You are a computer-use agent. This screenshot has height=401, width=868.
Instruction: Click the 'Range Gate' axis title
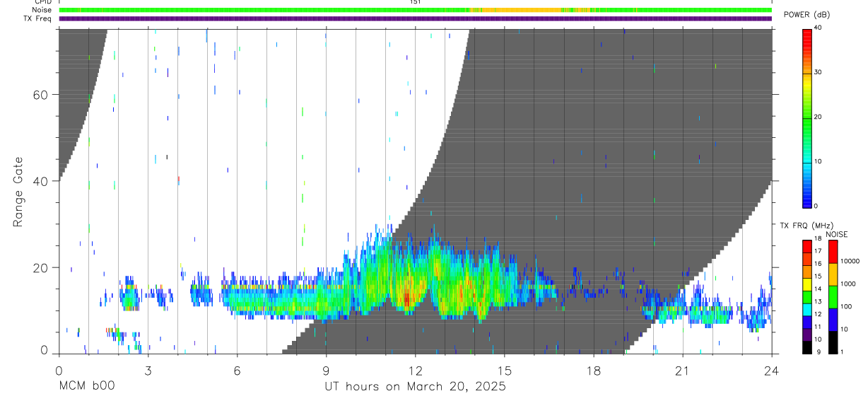(18, 192)
